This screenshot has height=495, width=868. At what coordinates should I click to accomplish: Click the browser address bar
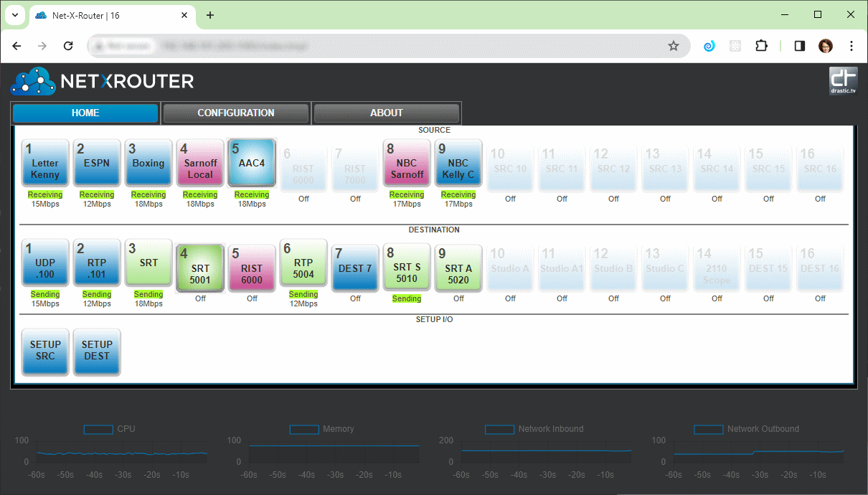tap(359, 45)
